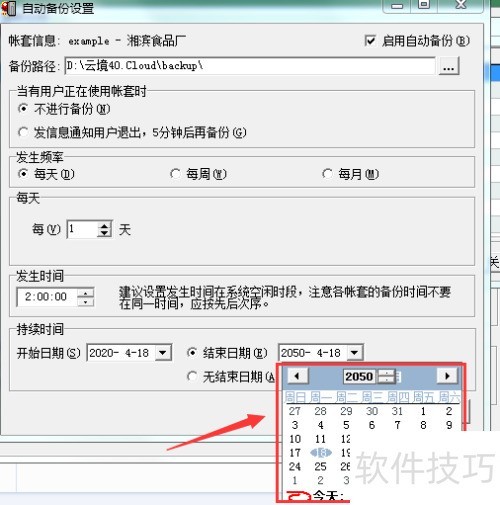Viewport: 500px width, 505px height.
Task: Pick highlighted day 18 in calendar
Action: [321, 453]
